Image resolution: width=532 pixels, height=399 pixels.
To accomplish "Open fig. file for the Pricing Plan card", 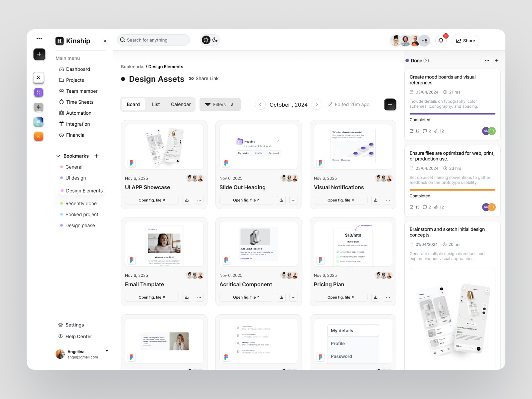I will click(x=340, y=297).
